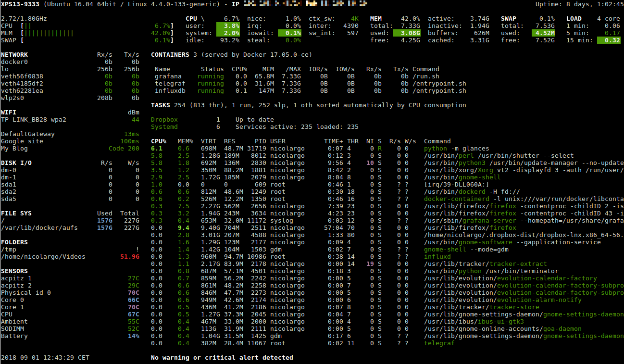
Task: Click the My Blog Code 200 entry
Action: click(70, 149)
